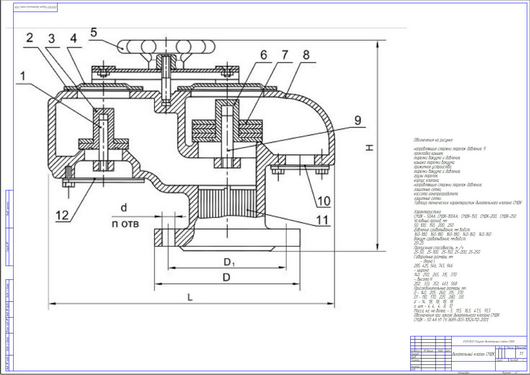This screenshot has height=375, width=530.
Task: Select callout number 5 near handwheel
Action: [93, 33]
